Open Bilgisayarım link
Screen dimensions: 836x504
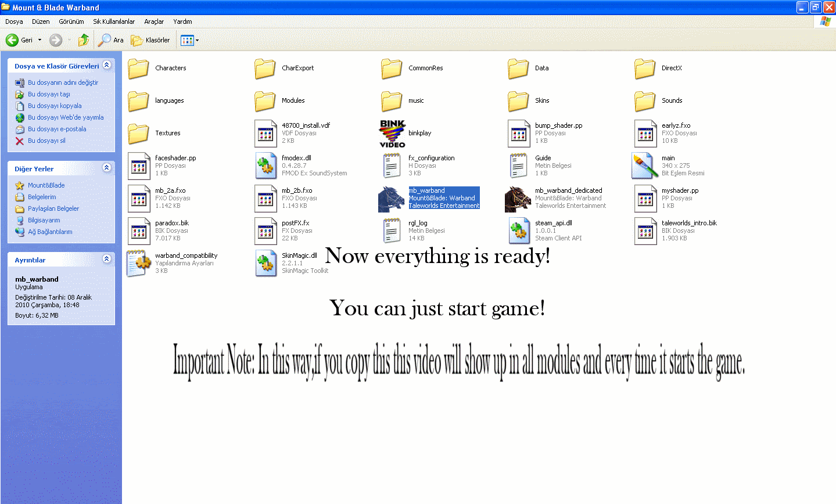44,220
